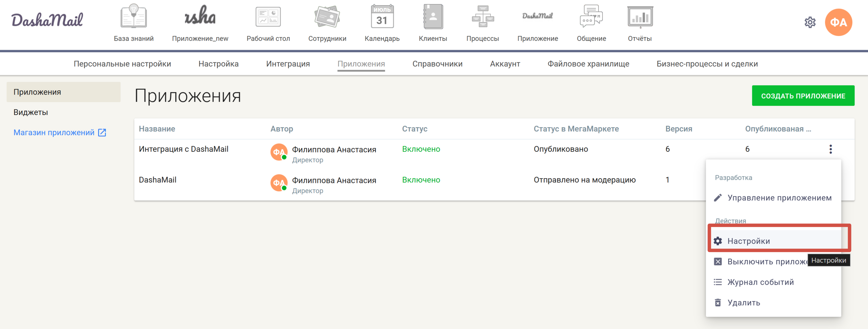Click the pencil icon for Управление приложением
The image size is (868, 329).
pyautogui.click(x=718, y=198)
